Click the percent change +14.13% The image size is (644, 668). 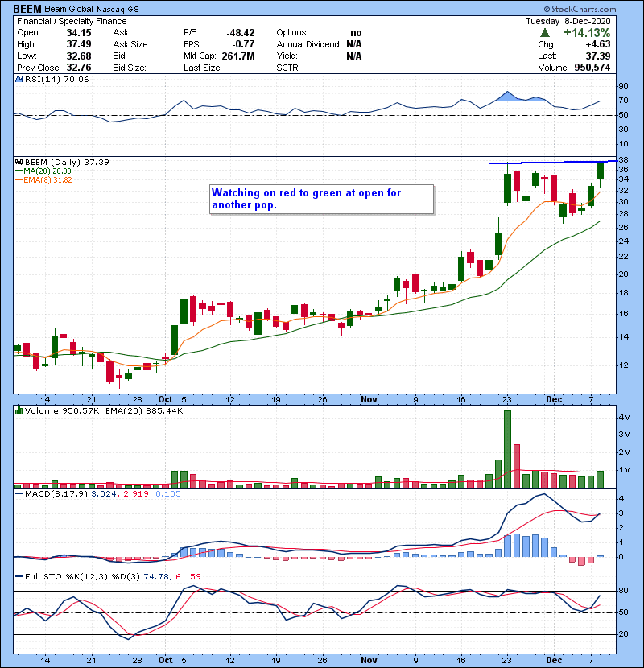(x=587, y=33)
